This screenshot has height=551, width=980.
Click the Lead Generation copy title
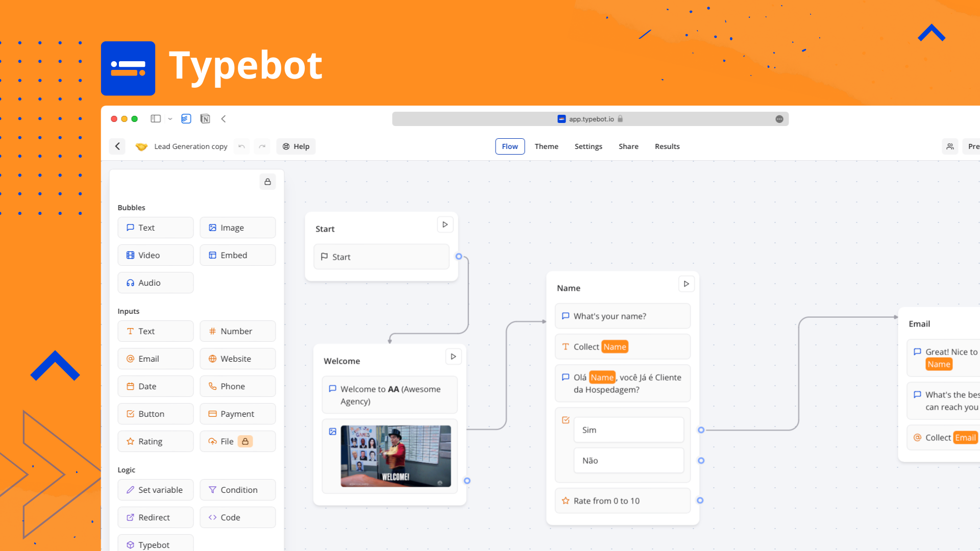point(189,146)
